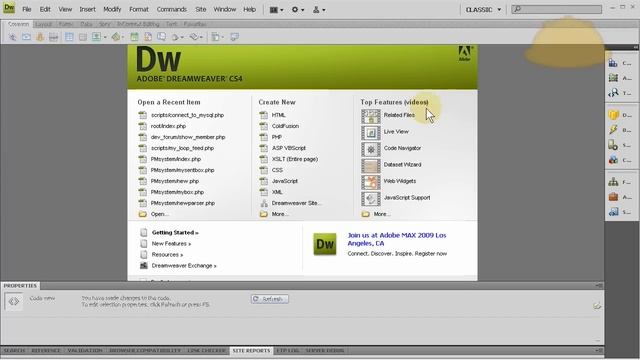Open the File menu

pyautogui.click(x=27, y=9)
